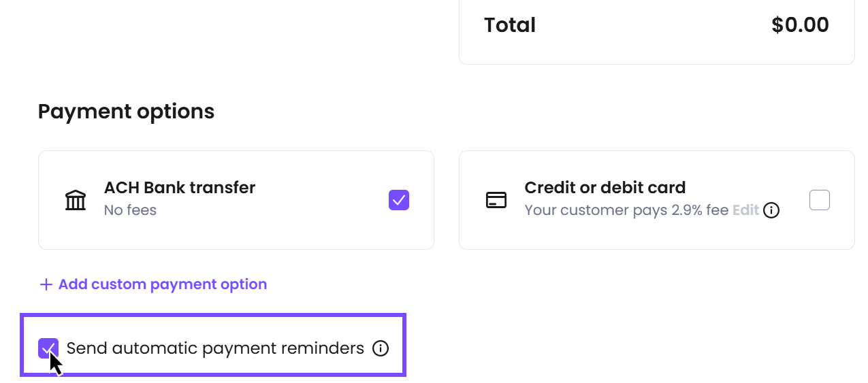Click the Payment options heading
868x383 pixels.
click(x=127, y=112)
